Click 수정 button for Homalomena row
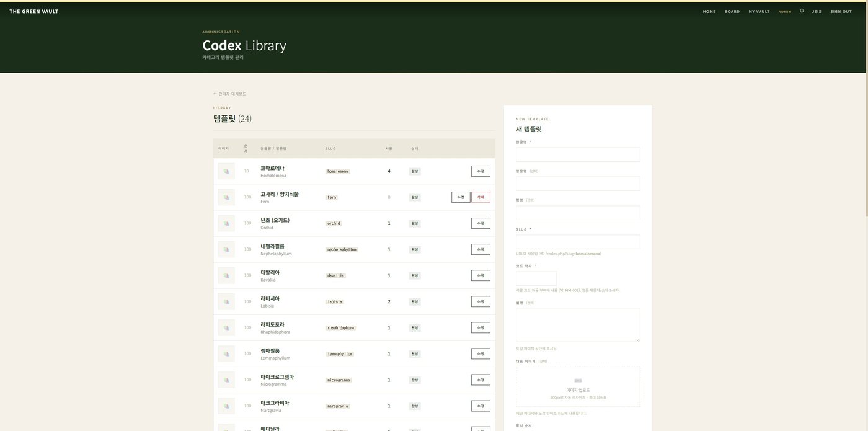 pyautogui.click(x=480, y=171)
